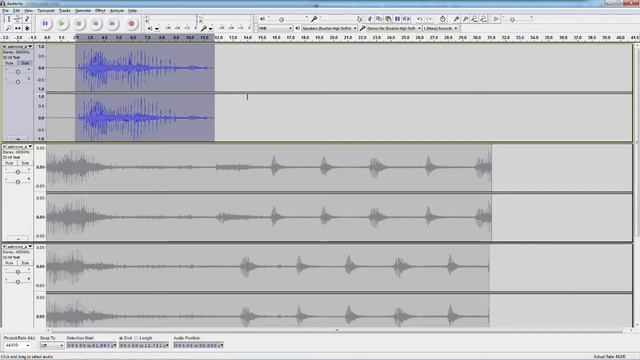
Task: Open the Effect menu
Action: pos(100,11)
